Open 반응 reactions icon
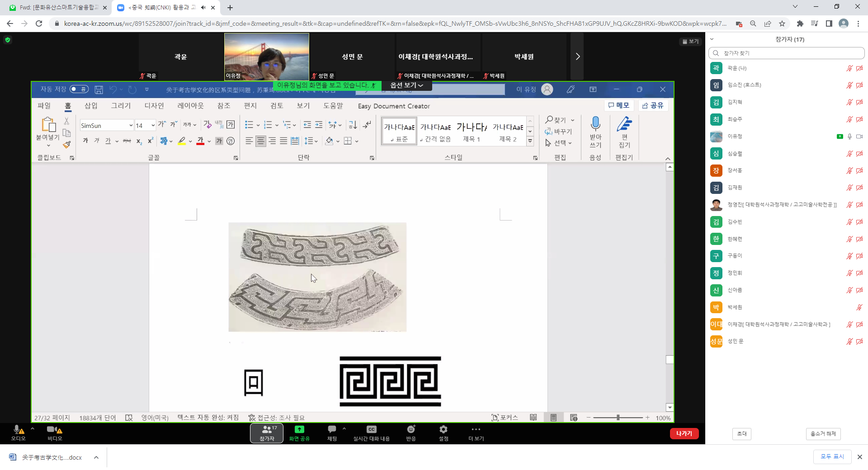 (410, 429)
